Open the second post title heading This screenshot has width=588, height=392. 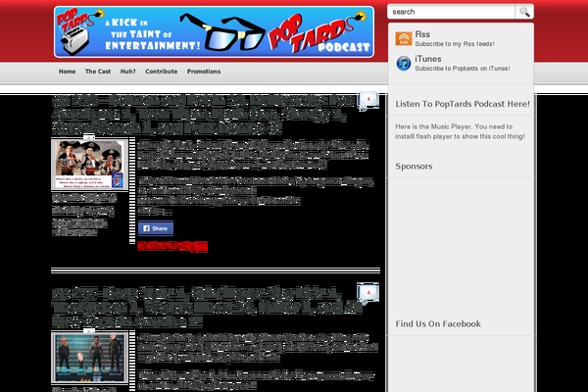pyautogui.click(x=206, y=308)
